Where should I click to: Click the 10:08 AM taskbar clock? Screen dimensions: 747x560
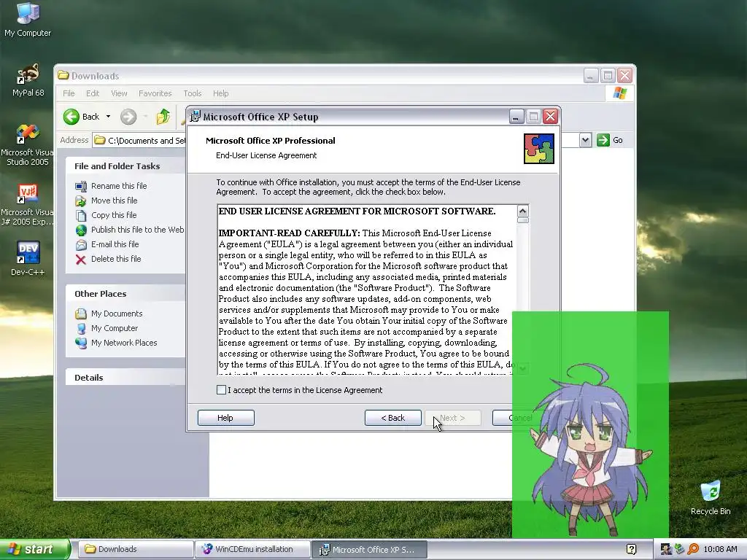720,550
